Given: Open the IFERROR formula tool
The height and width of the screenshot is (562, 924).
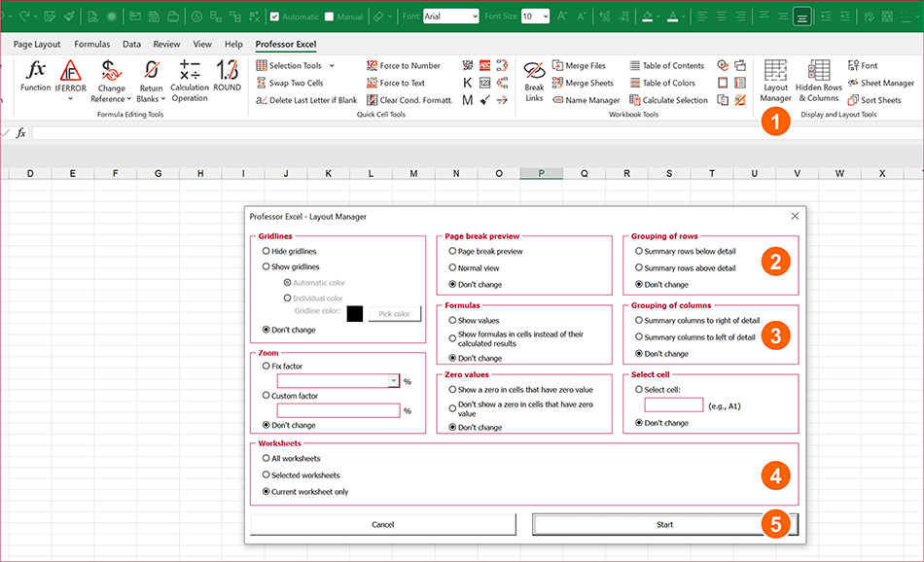Looking at the screenshot, I should [70, 80].
